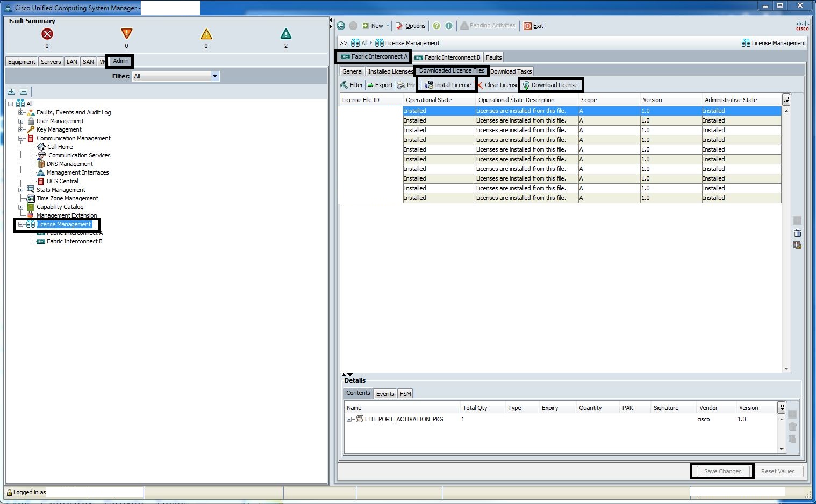Click the Save Changes button

(x=722, y=471)
